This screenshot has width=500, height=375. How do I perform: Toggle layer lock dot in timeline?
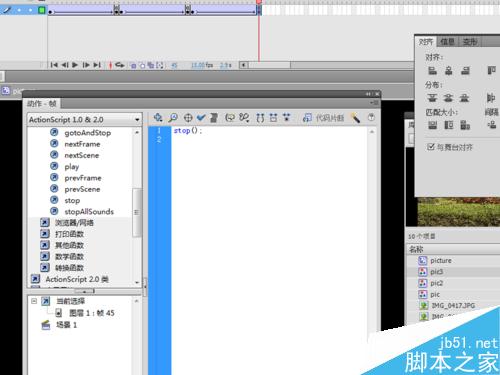click(30, 10)
